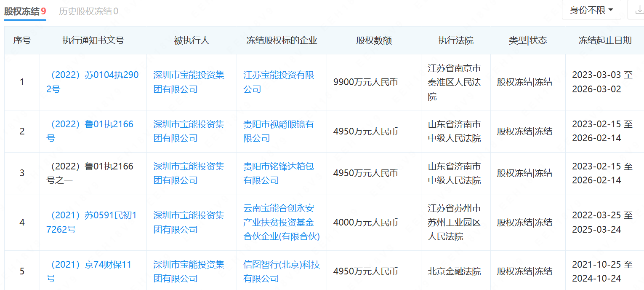This screenshot has height=290, width=644.
Task: Click 4950万元人民币 in 贵阳市视爵眼镜 row
Action: click(x=365, y=132)
